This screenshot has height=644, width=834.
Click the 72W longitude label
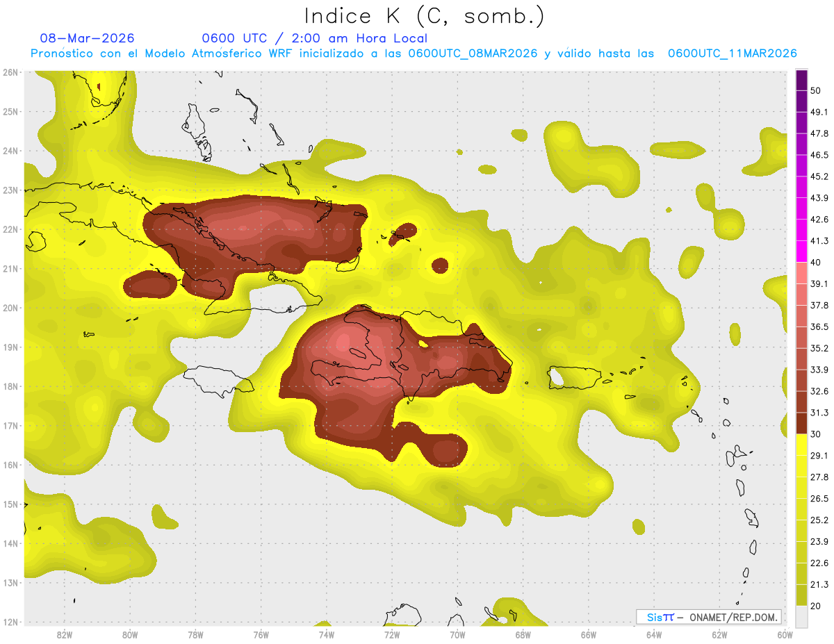click(391, 634)
